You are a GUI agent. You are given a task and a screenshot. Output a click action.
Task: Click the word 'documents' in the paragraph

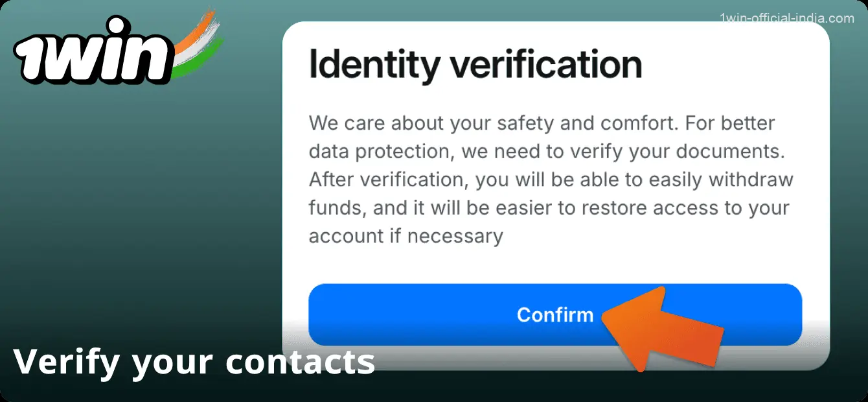(x=729, y=150)
